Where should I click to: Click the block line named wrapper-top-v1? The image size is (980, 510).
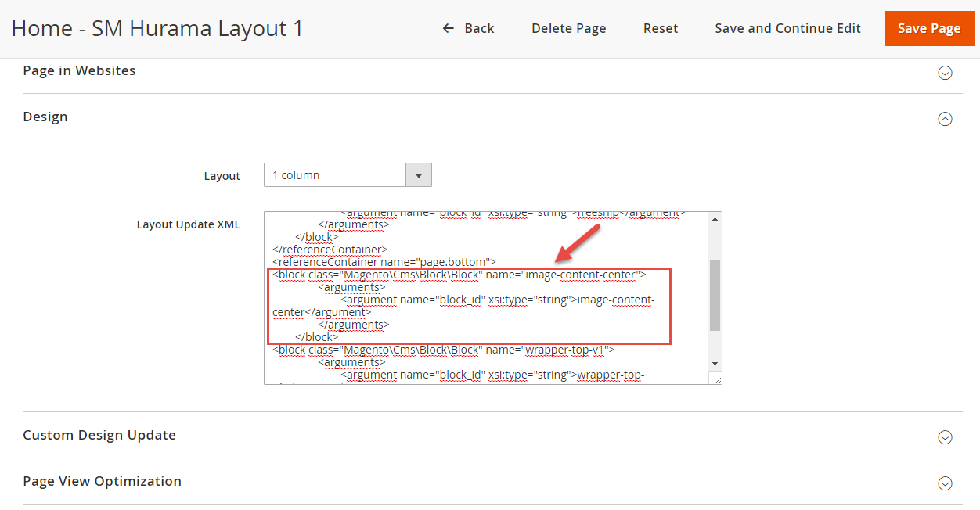[x=443, y=350]
